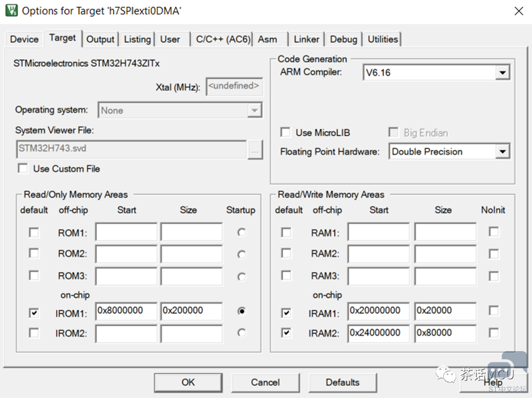Viewport: 532px width, 398px height.
Task: Enable NoInit for IRAM1
Action: click(494, 310)
